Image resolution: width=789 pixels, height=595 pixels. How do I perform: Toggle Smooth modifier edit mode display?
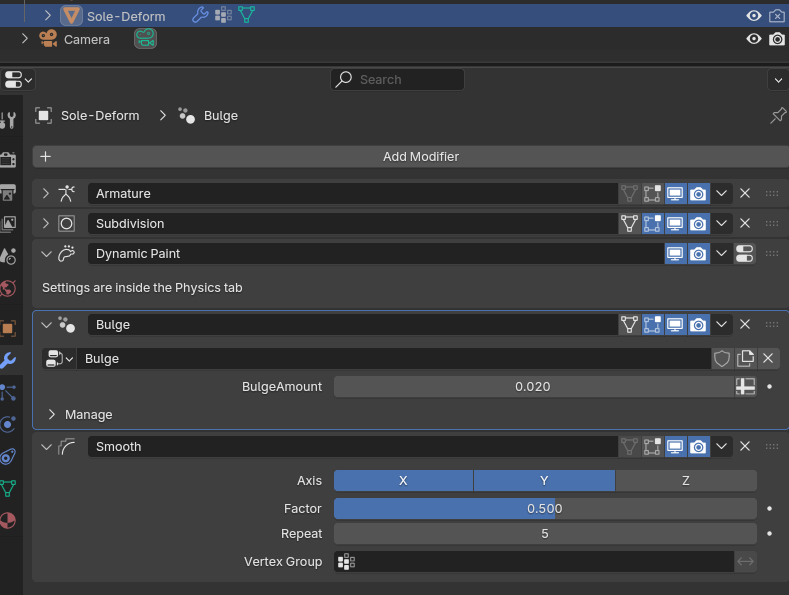[652, 447]
